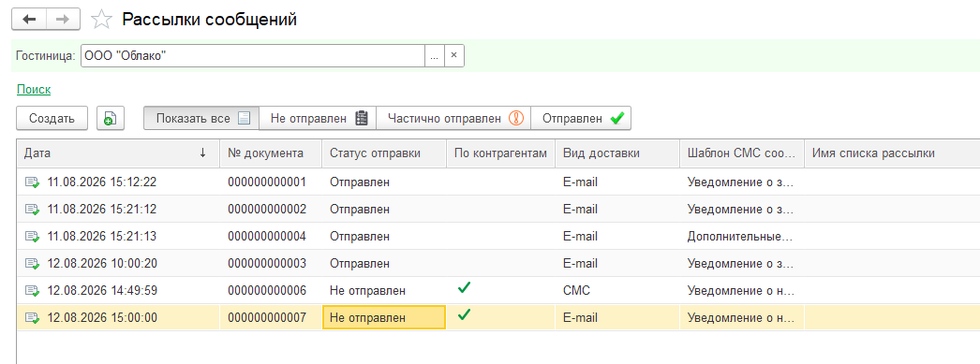This screenshot has width=980, height=364.
Task: Open hotel selection with ellipsis button
Action: point(435,55)
